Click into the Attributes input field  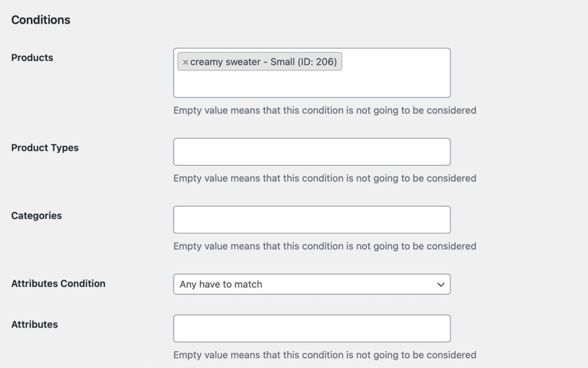(x=312, y=328)
